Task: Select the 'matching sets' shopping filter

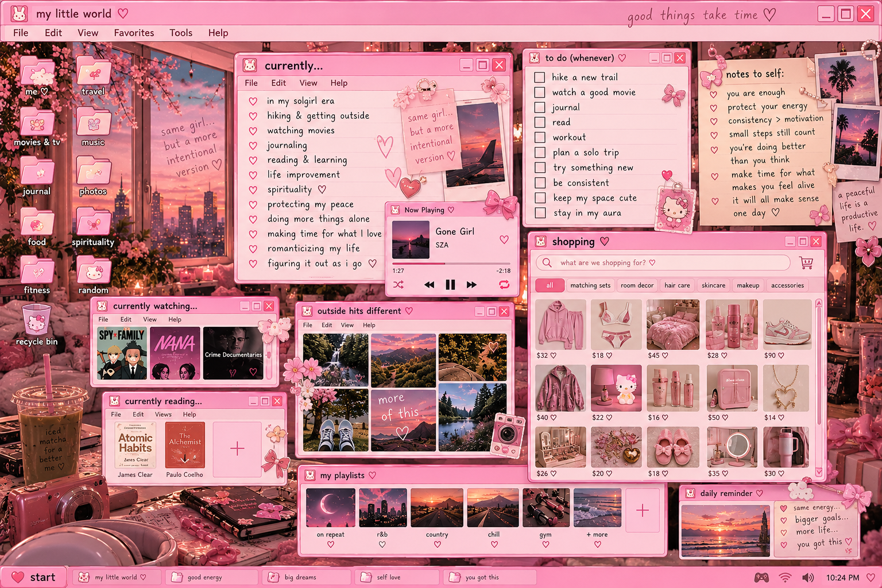Action: 590,285
